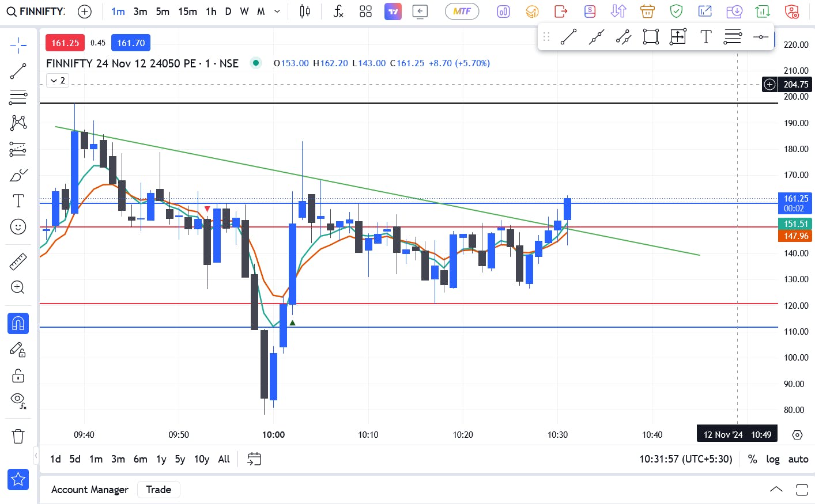This screenshot has width=815, height=504.
Task: Open the candlestick chart type selector
Action: [305, 12]
